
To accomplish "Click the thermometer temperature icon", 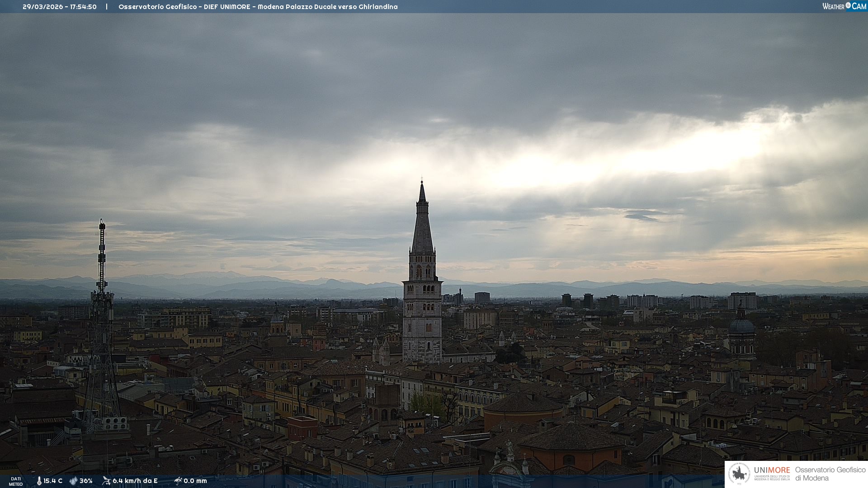I will coord(39,481).
